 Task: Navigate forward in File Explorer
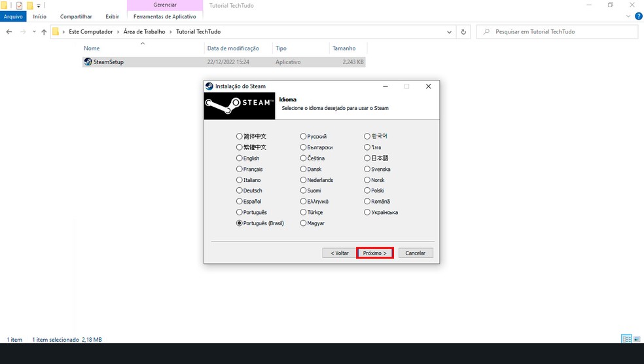23,31
